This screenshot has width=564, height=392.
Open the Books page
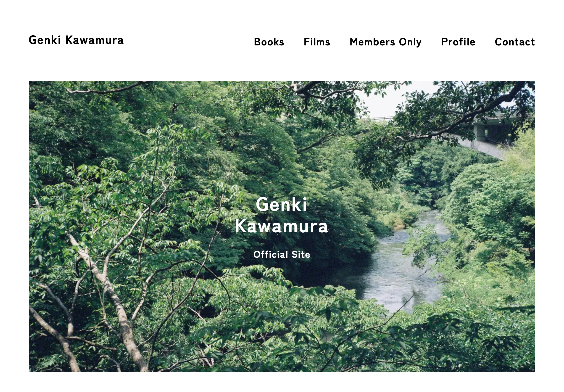pos(269,42)
